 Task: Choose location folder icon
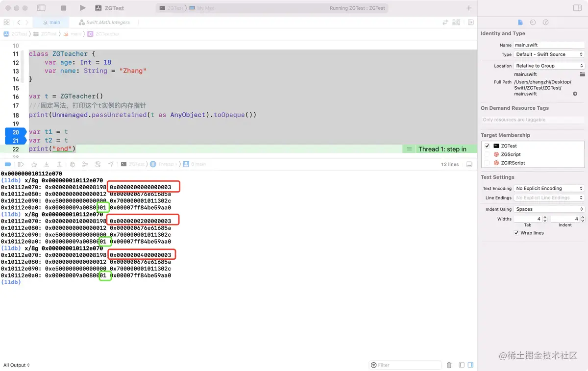[x=583, y=74]
